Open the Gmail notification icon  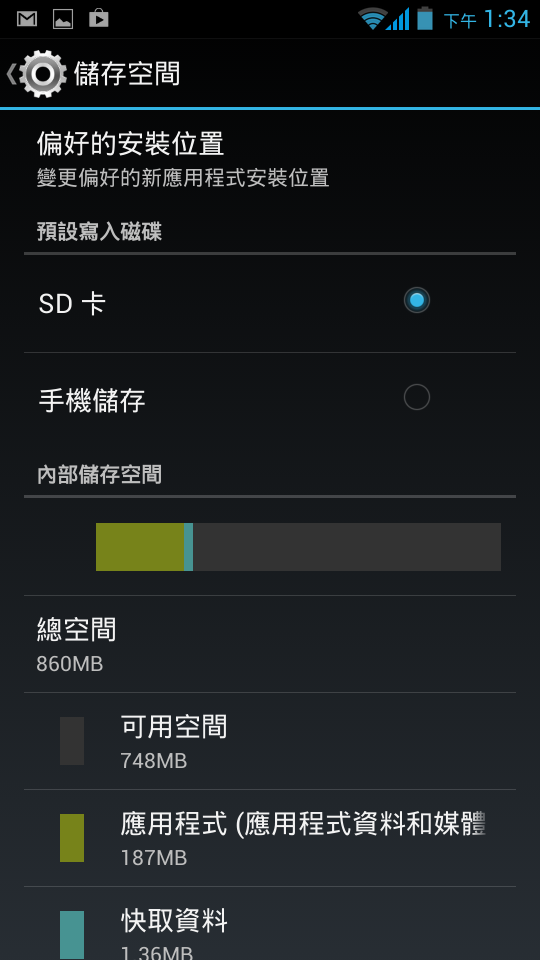(27, 19)
